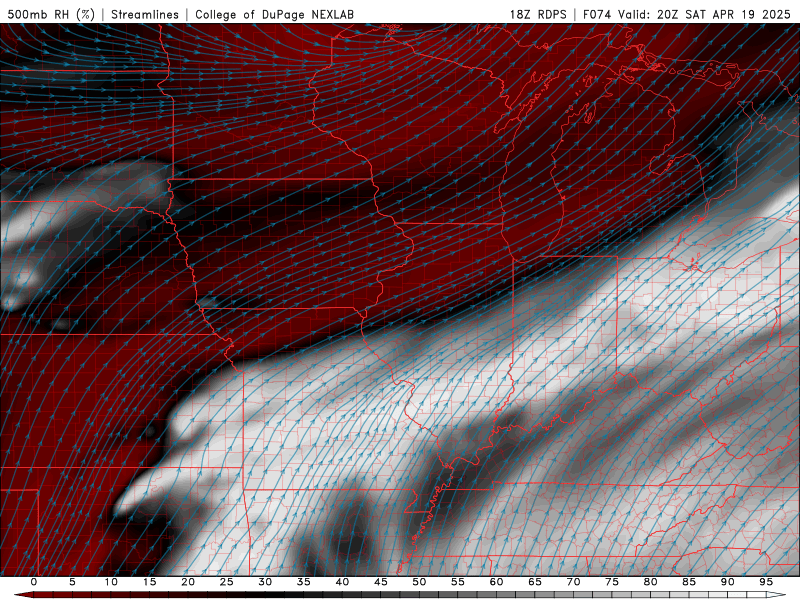Click the "500mb RH (%)" title text
This screenshot has height=600, width=800.
51,14
